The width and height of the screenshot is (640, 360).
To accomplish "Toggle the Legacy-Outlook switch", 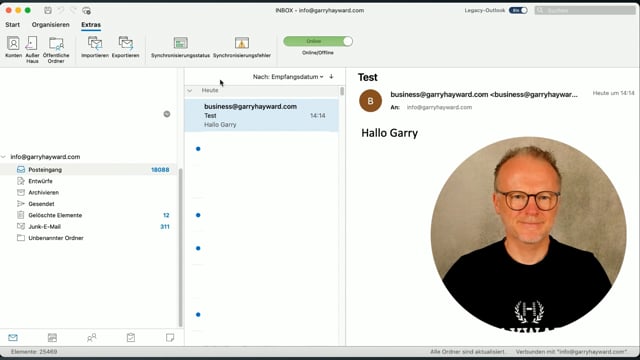I will click(x=518, y=10).
